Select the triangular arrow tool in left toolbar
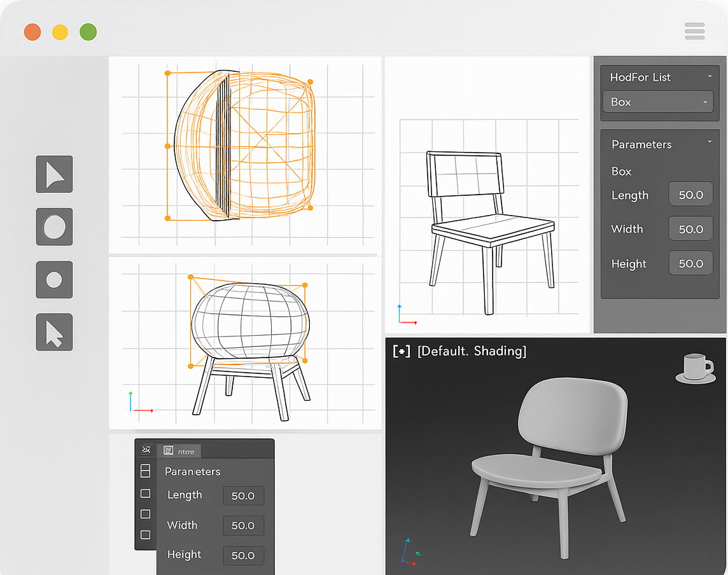The width and height of the screenshot is (728, 575). pos(54,174)
